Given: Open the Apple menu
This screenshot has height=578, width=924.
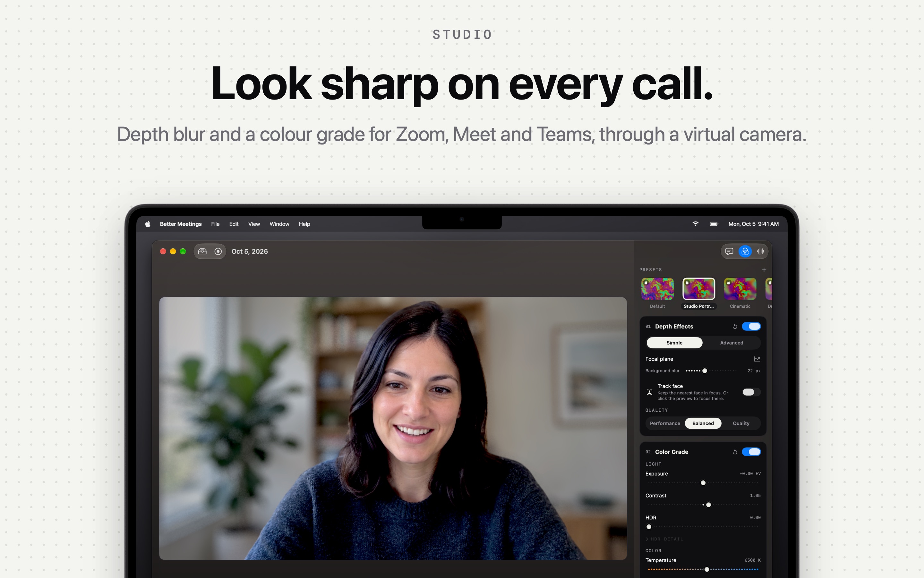Looking at the screenshot, I should pos(148,224).
